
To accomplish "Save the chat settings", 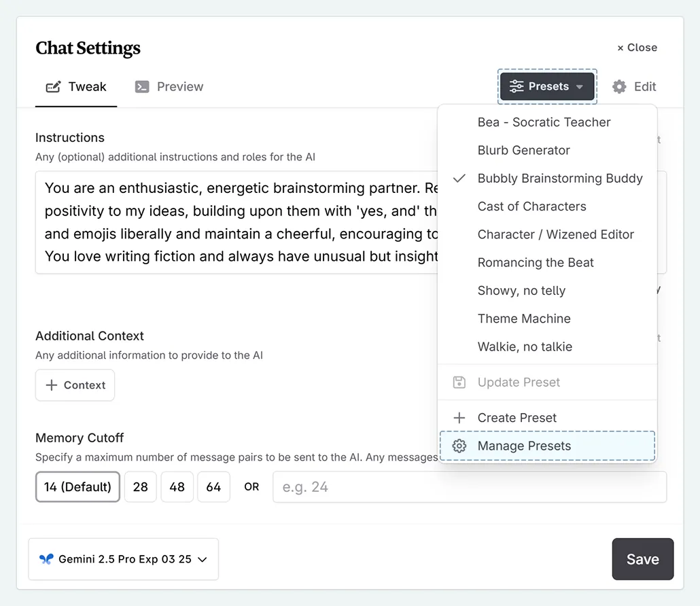I will point(642,558).
